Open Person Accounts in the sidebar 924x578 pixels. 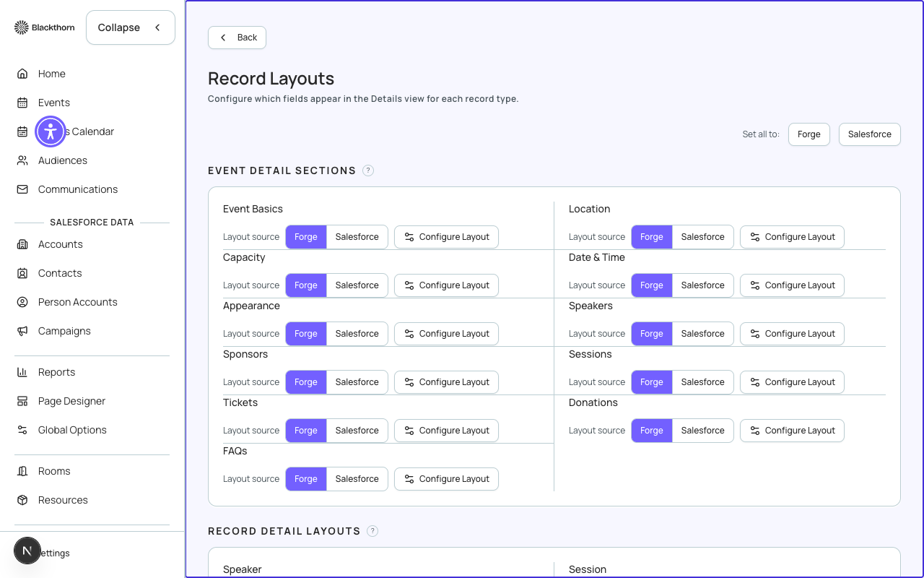[x=92, y=302]
